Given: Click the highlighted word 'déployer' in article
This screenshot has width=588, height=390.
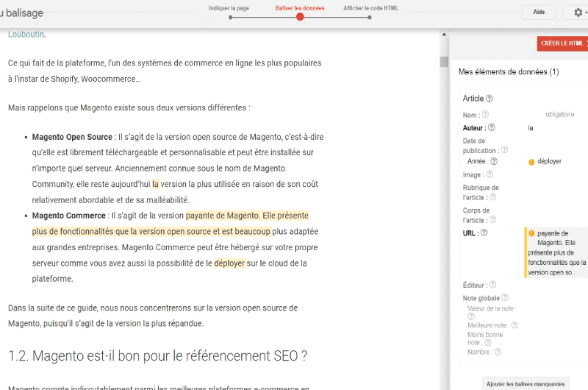Looking at the screenshot, I should pos(229,263).
